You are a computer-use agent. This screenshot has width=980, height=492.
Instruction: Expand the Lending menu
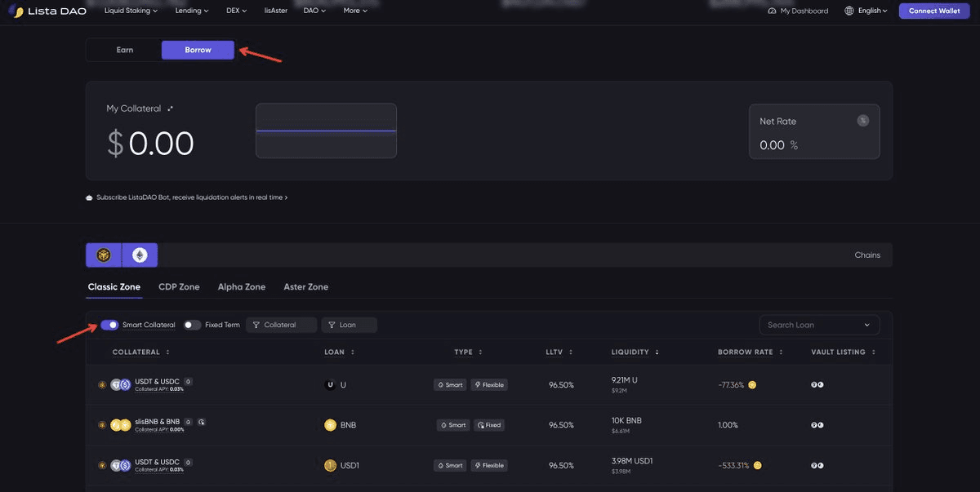[192, 11]
